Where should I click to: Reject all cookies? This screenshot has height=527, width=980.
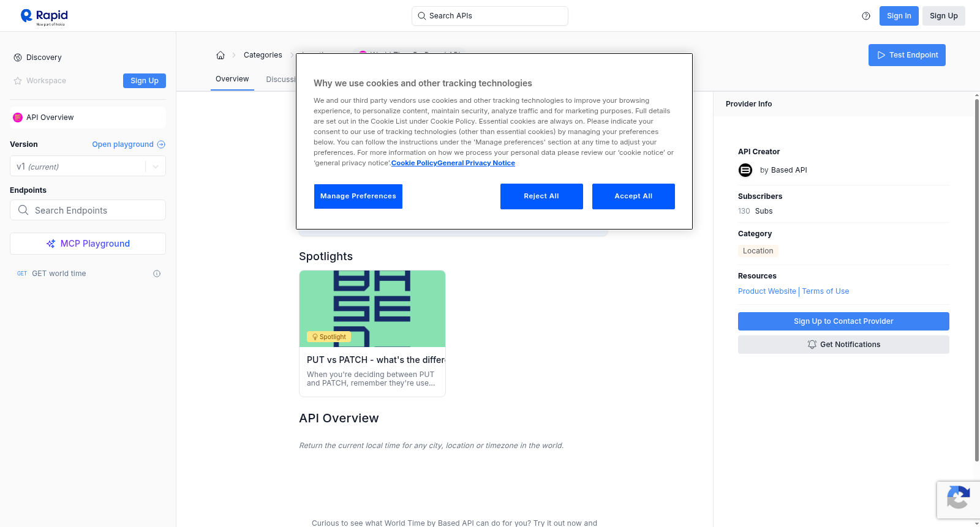[541, 196]
